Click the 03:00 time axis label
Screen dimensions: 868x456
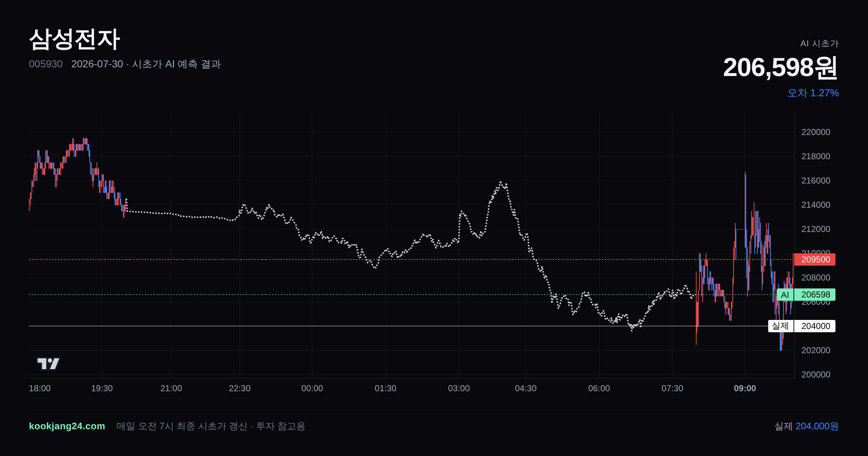coord(459,388)
